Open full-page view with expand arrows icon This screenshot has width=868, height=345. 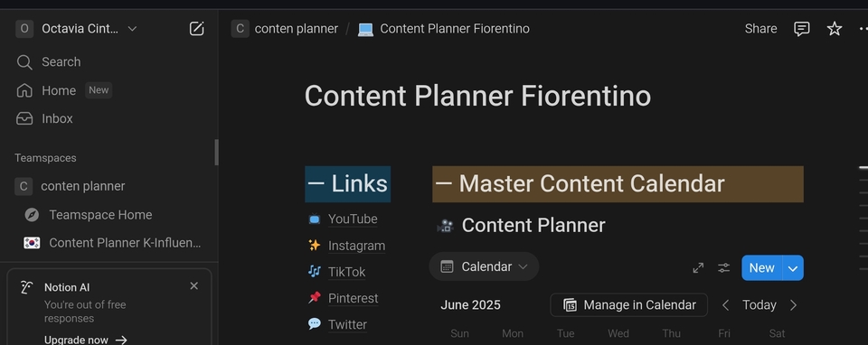698,267
